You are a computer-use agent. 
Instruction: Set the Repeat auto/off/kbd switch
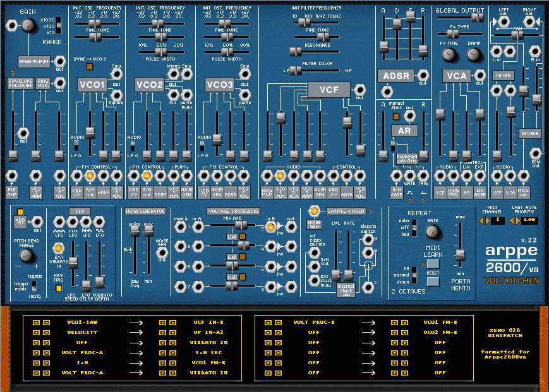414,228
